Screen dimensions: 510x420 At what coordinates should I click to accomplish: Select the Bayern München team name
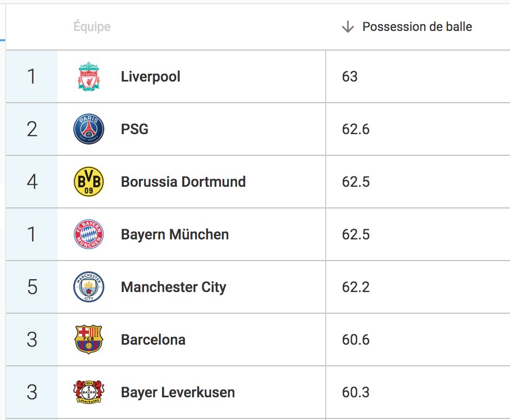point(175,234)
